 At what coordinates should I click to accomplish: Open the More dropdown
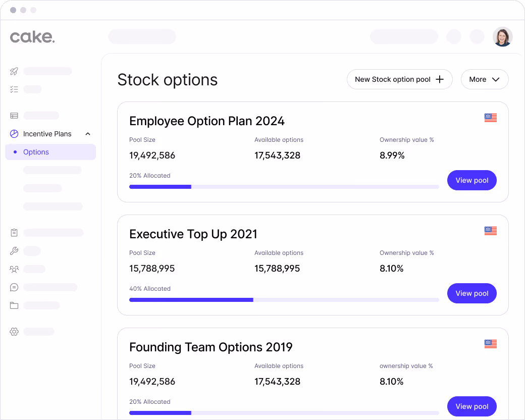click(x=485, y=79)
